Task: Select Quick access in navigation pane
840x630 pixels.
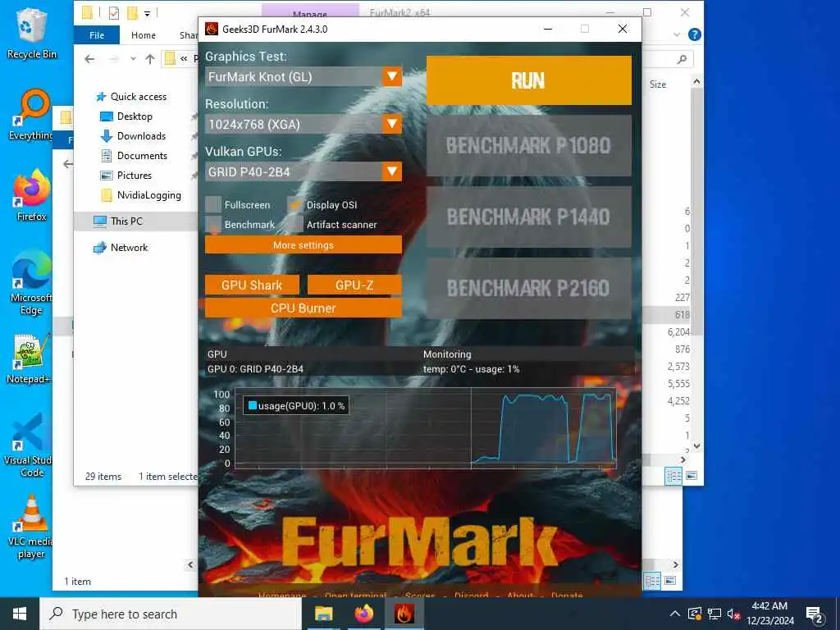Action: pyautogui.click(x=138, y=97)
